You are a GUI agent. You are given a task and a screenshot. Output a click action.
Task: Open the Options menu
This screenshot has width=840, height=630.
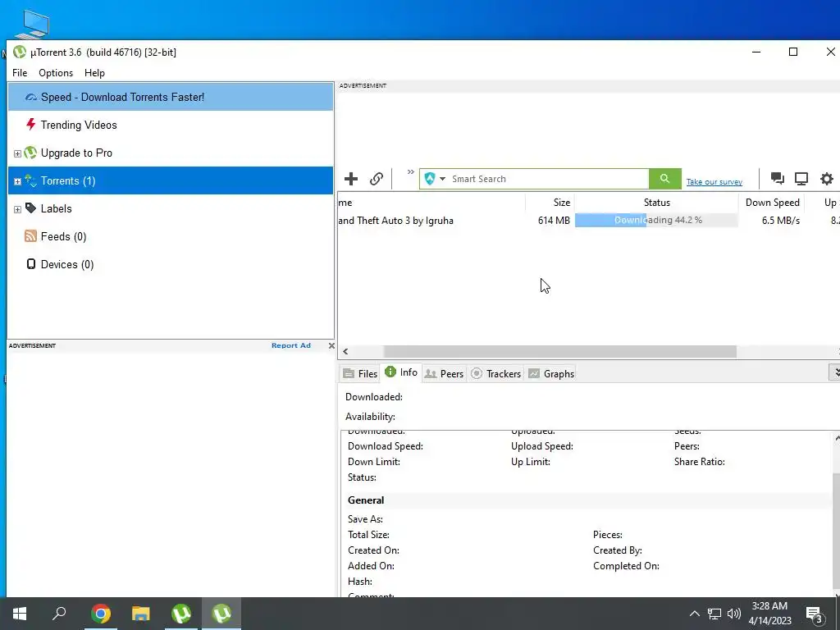click(x=56, y=73)
